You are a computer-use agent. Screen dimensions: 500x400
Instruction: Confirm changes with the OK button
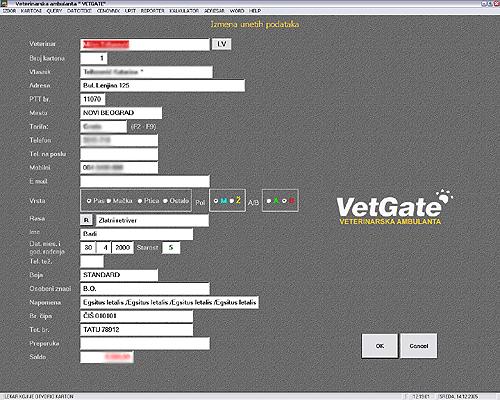pyautogui.click(x=380, y=346)
